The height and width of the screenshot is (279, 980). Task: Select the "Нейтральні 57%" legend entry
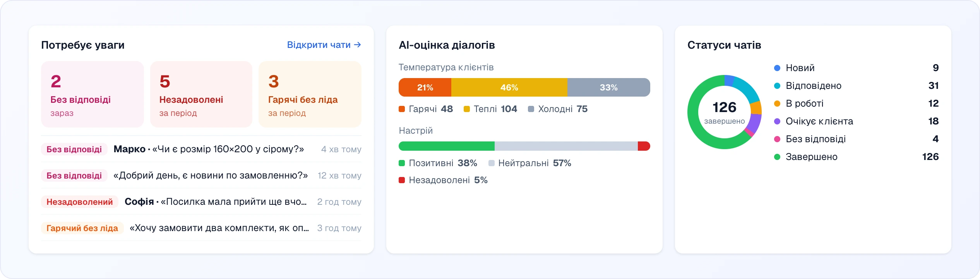(530, 163)
